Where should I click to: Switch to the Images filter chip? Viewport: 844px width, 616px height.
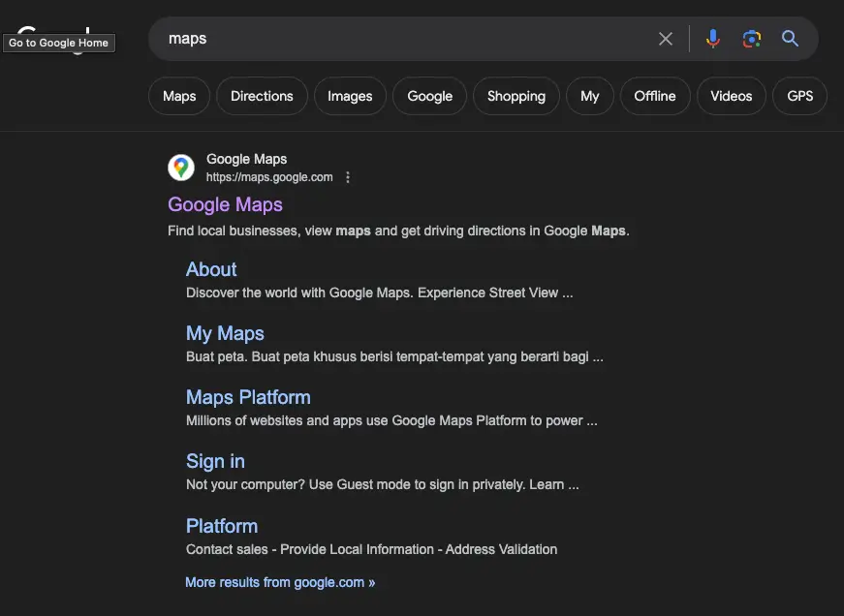click(350, 96)
